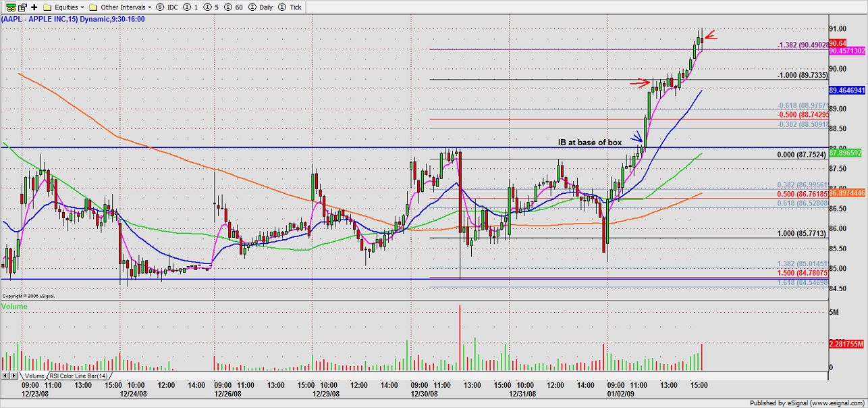Select the IDC symbol shortcut
The width and height of the screenshot is (868, 408).
click(167, 6)
